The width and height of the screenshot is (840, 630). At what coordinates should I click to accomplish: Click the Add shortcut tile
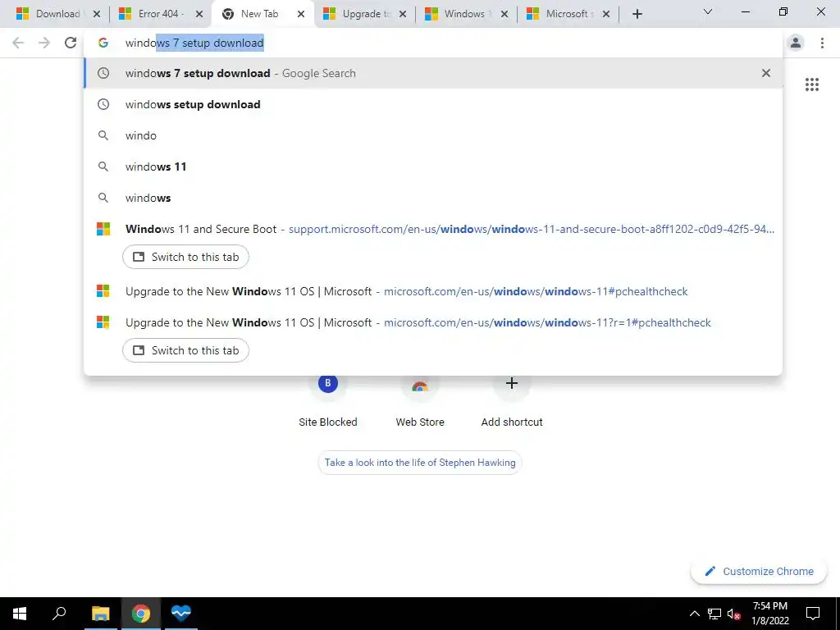point(512,402)
